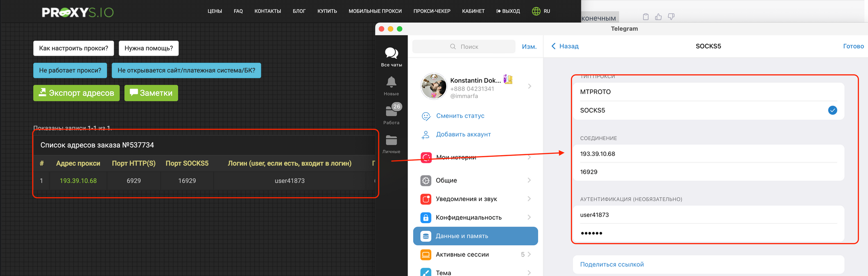This screenshot has height=276, width=868.
Task: Open Общие settings via its chevron
Action: tap(529, 180)
